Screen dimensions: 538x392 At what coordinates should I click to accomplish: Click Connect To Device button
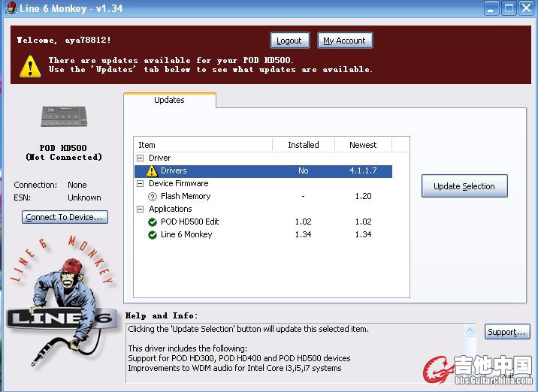point(65,218)
